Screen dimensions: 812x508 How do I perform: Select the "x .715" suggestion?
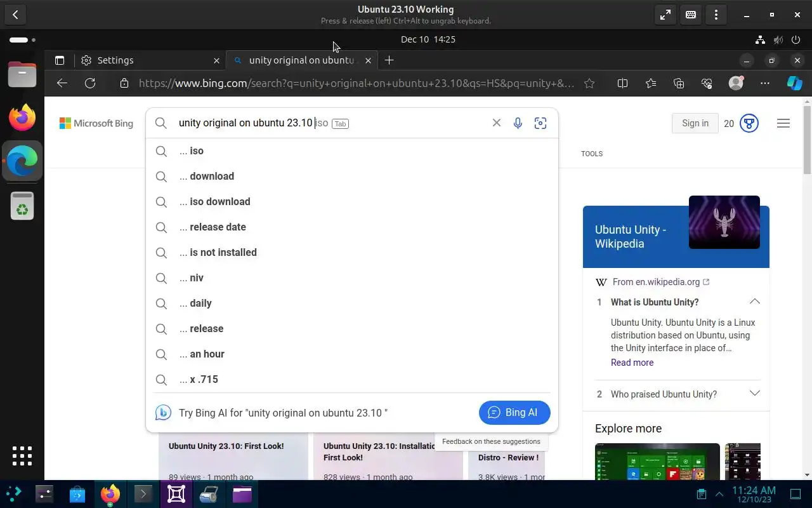352,380
